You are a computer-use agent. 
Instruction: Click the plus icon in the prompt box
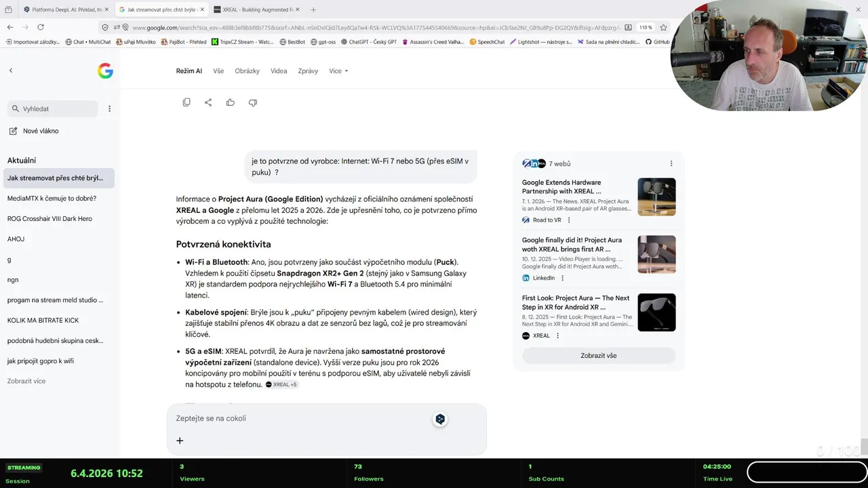180,441
